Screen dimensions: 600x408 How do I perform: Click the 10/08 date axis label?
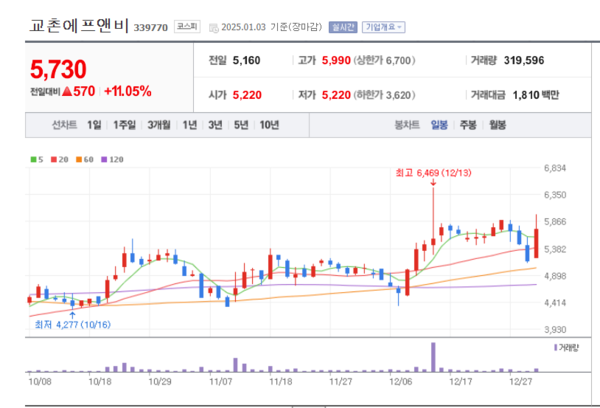40,382
